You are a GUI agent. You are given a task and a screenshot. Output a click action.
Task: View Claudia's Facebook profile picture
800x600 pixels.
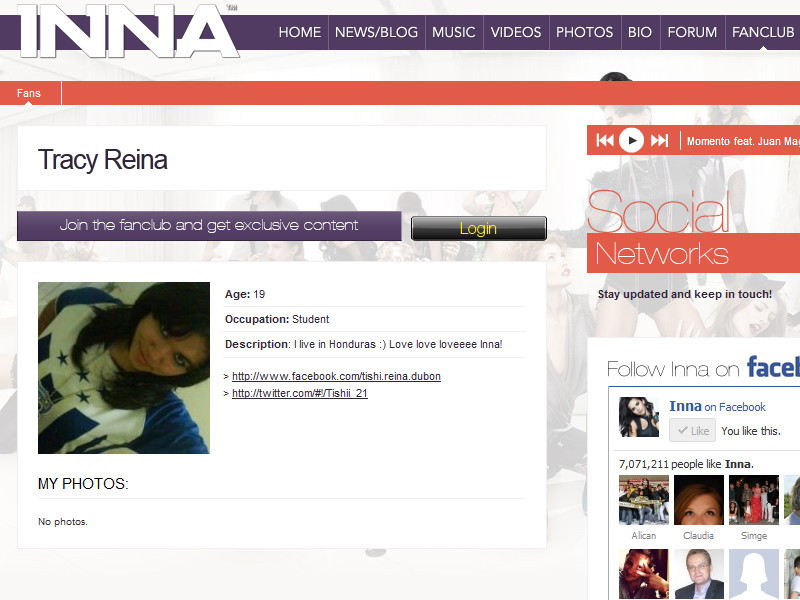click(698, 500)
